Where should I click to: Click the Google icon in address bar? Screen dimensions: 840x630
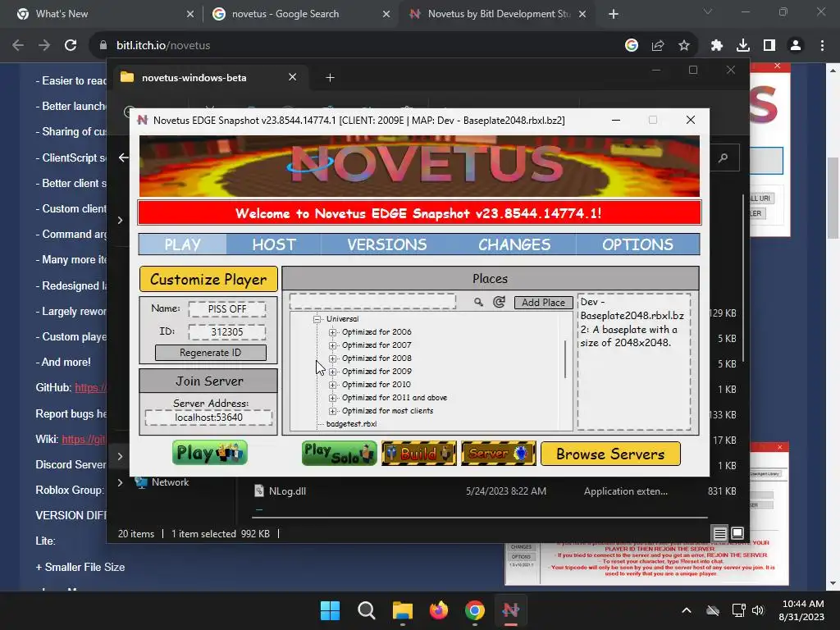coord(632,46)
